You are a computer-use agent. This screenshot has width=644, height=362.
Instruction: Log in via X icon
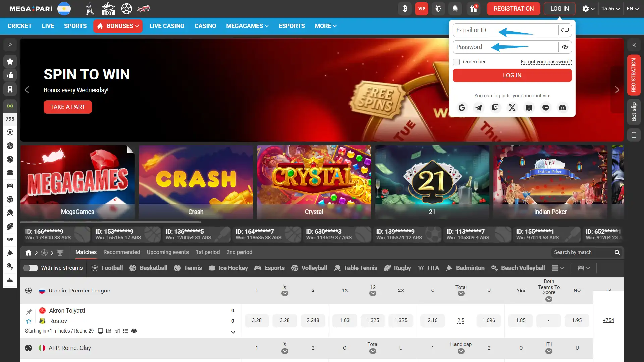(x=512, y=108)
